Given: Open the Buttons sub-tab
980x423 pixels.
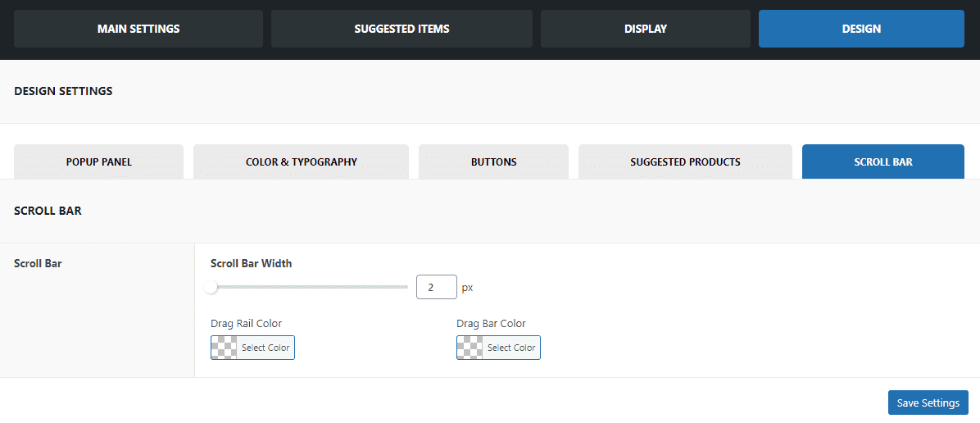Looking at the screenshot, I should coord(494,162).
